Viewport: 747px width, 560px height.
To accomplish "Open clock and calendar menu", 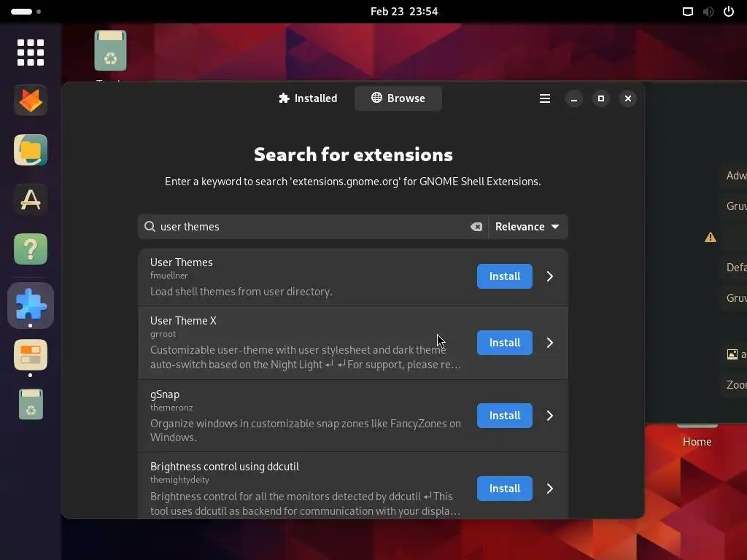I will 404,12.
